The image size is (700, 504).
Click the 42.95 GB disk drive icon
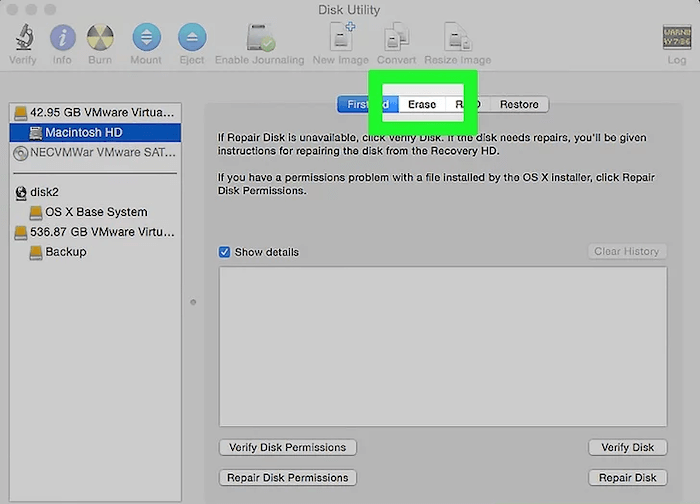[x=21, y=113]
